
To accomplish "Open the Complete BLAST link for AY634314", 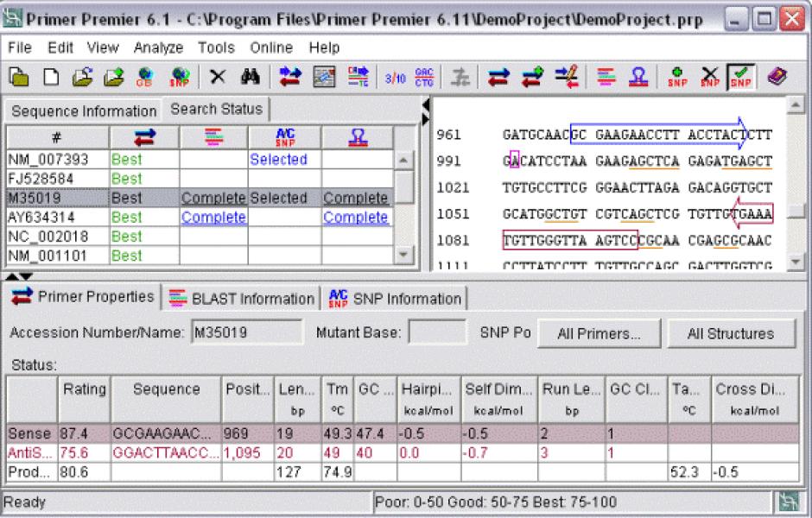I will click(213, 218).
